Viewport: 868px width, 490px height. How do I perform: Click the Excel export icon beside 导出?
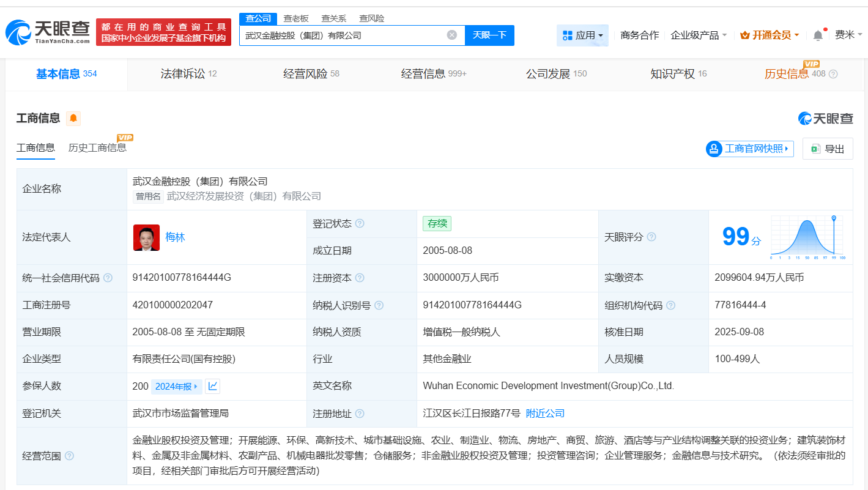tap(815, 149)
